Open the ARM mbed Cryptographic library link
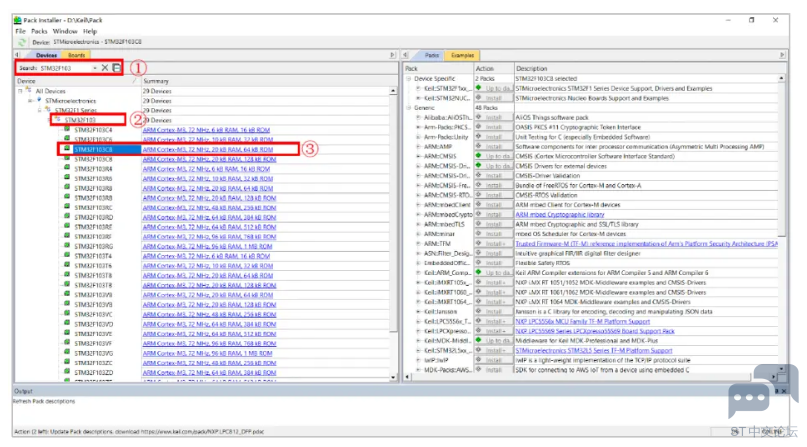 coord(560,214)
